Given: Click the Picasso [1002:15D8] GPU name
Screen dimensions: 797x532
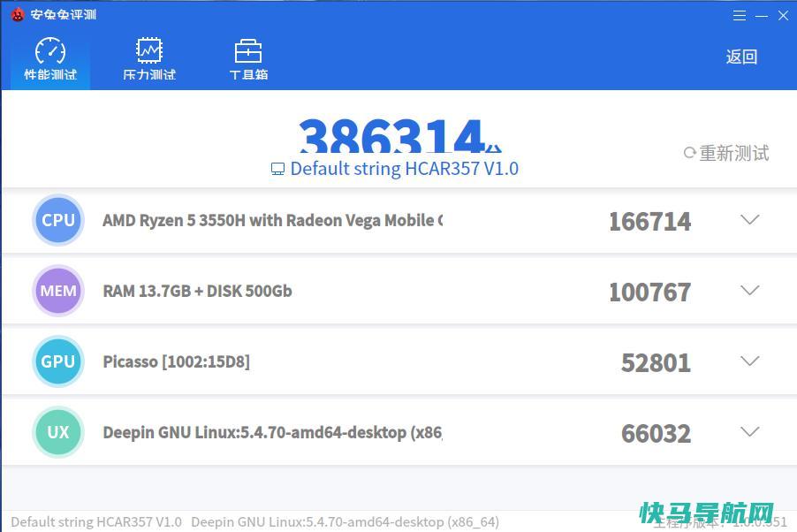Looking at the screenshot, I should coord(177,361).
